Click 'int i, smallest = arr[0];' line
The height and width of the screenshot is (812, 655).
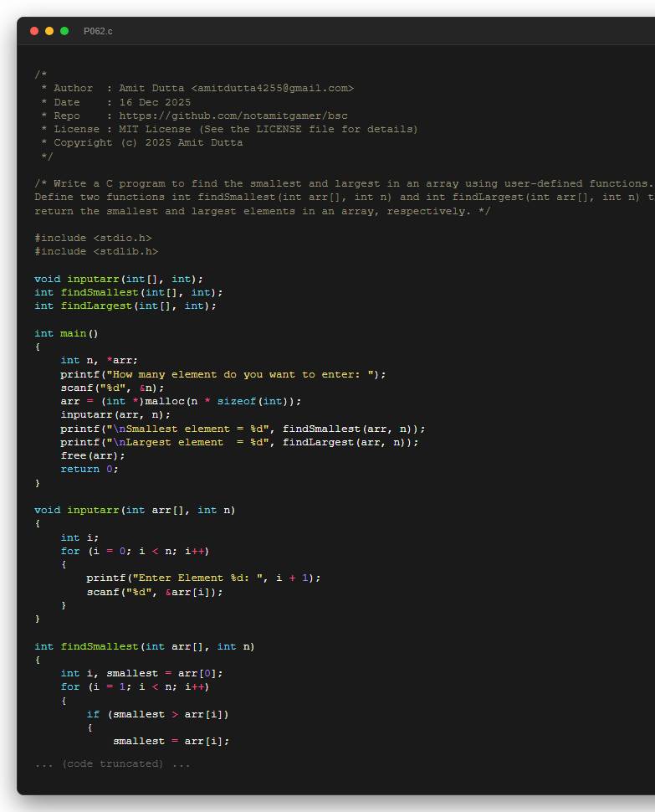coord(141,674)
